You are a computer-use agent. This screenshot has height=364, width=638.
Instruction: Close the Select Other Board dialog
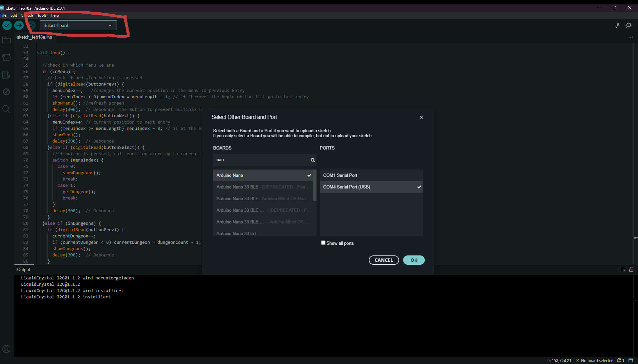click(421, 117)
